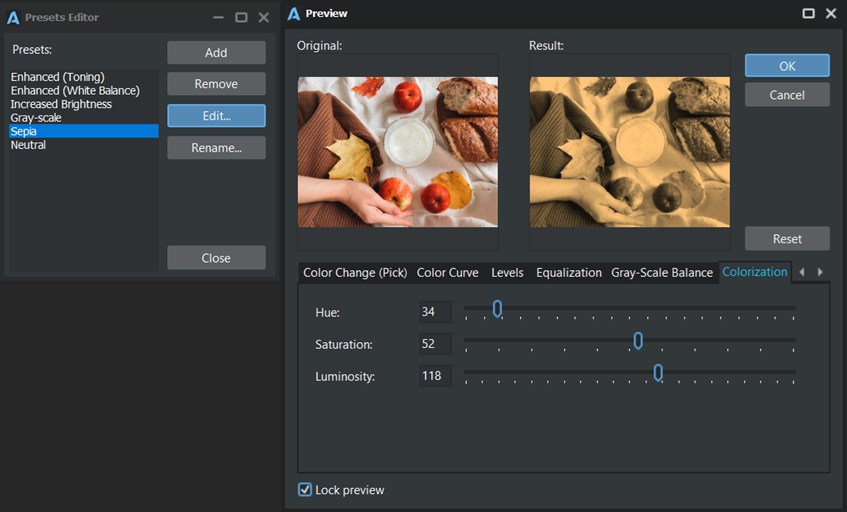Image resolution: width=847 pixels, height=512 pixels.
Task: Click the Luminosity value field
Action: tap(434, 376)
